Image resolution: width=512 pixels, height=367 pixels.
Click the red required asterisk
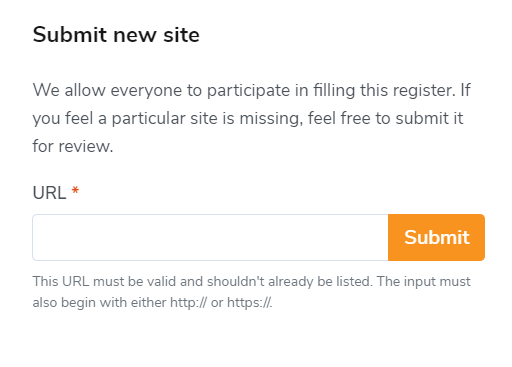click(75, 191)
